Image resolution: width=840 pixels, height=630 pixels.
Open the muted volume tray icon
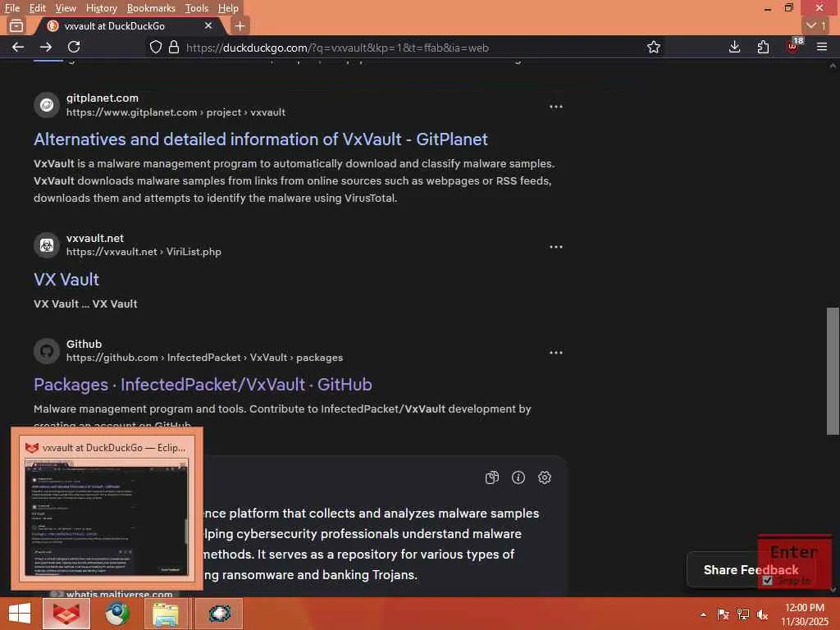click(762, 614)
